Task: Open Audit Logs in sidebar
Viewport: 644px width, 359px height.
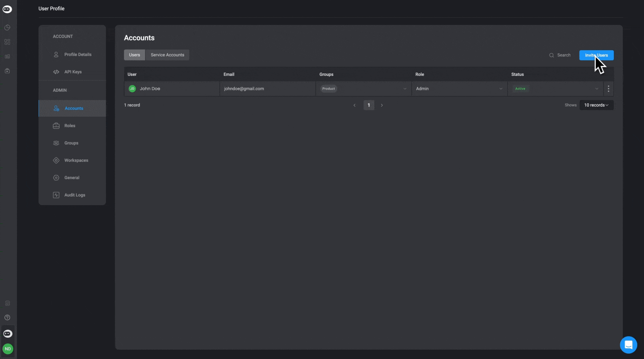Action: tap(74, 195)
